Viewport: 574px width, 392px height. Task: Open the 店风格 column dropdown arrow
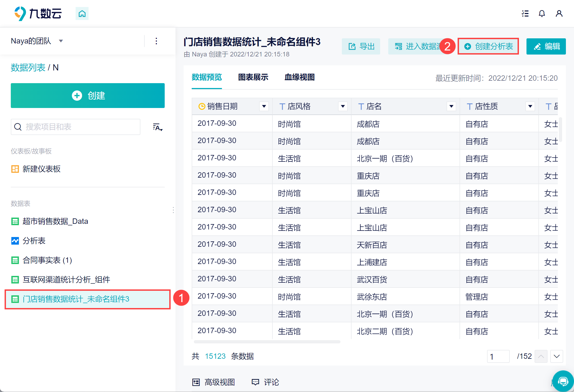click(x=343, y=106)
